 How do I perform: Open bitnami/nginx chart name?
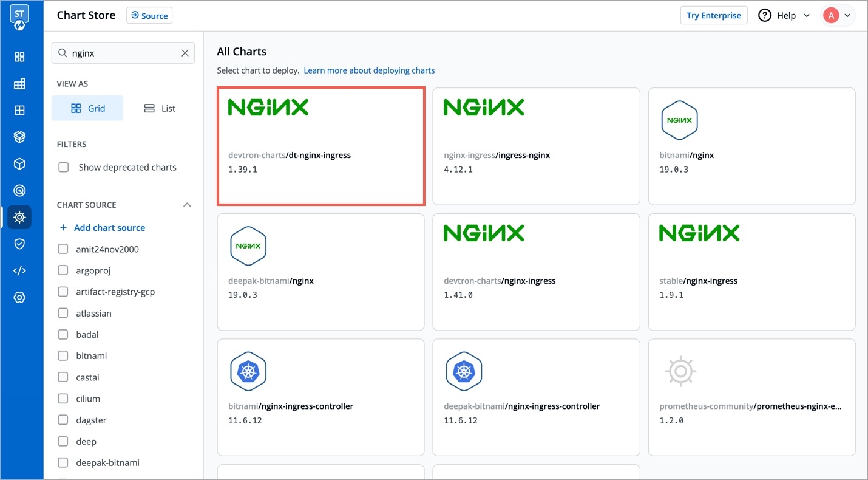coord(687,155)
